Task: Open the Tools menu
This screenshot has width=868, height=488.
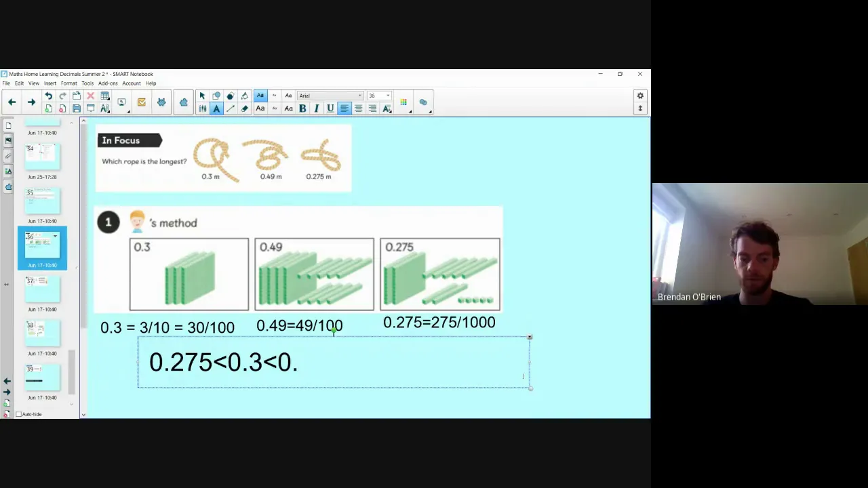Action: pyautogui.click(x=87, y=83)
